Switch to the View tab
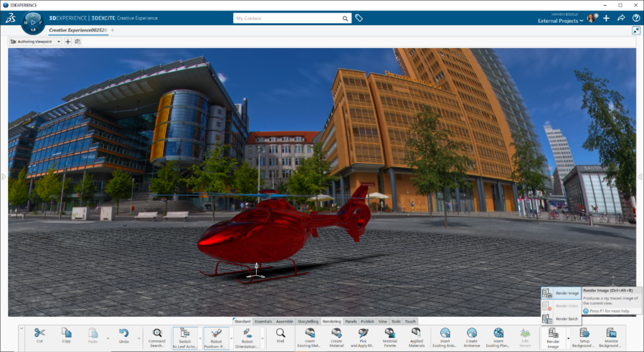This screenshot has height=352, width=644. tap(382, 322)
